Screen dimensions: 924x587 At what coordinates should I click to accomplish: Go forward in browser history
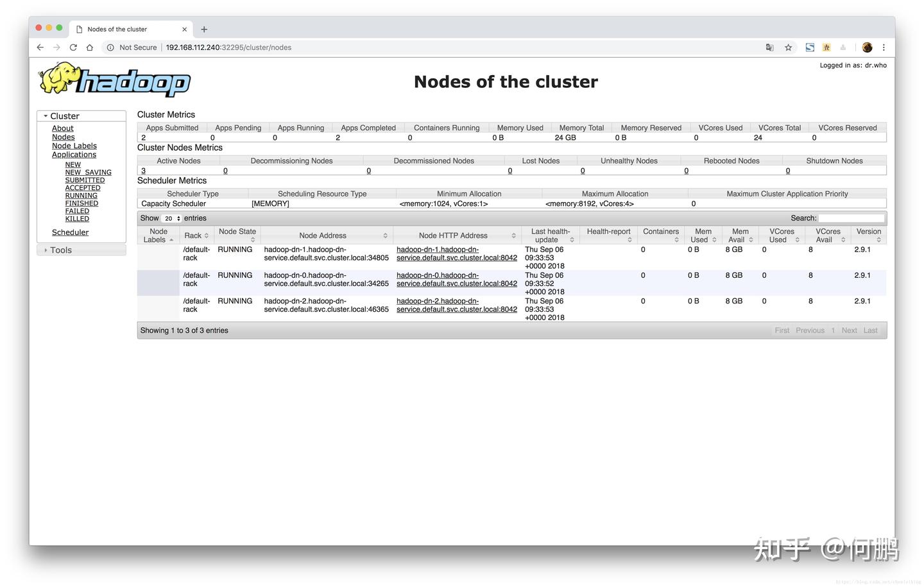pyautogui.click(x=56, y=47)
